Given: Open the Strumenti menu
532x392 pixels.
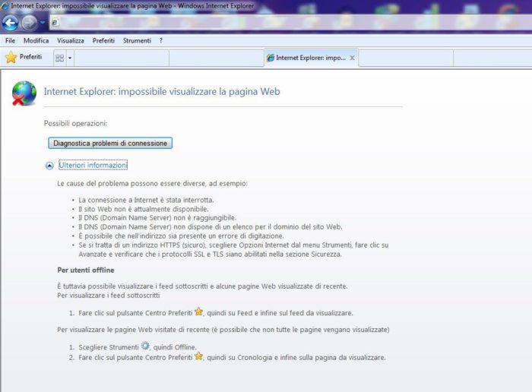Looking at the screenshot, I should coord(137,41).
